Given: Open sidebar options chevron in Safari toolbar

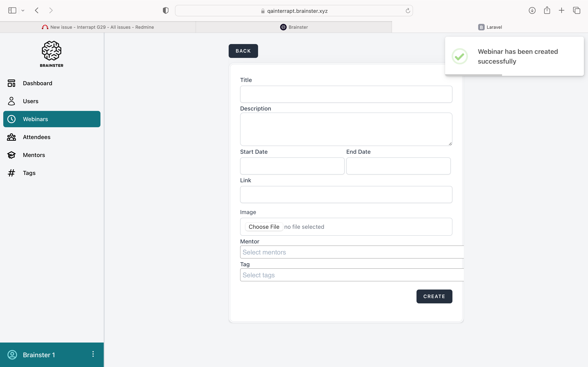Looking at the screenshot, I should [23, 10].
